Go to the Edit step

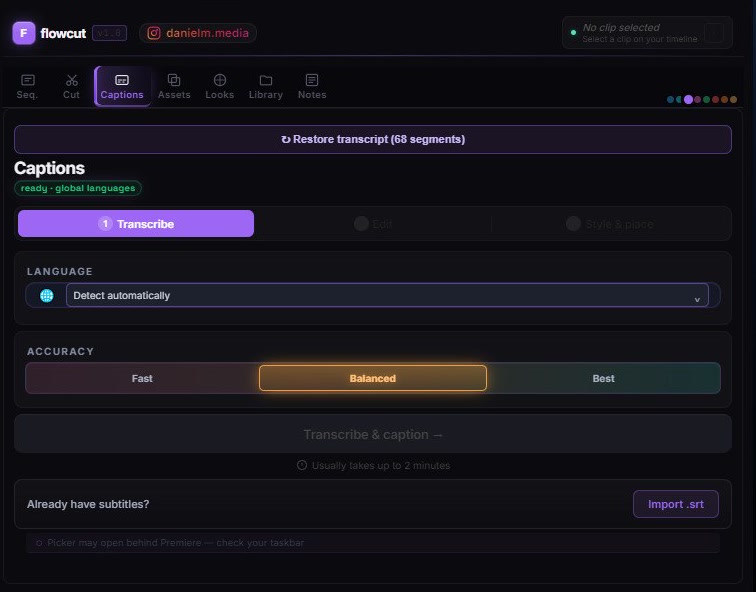click(373, 224)
